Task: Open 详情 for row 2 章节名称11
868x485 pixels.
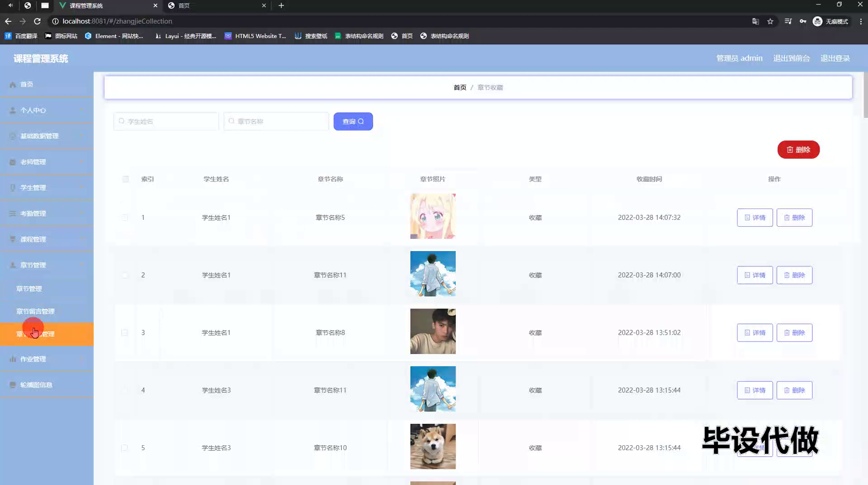Action: [755, 275]
